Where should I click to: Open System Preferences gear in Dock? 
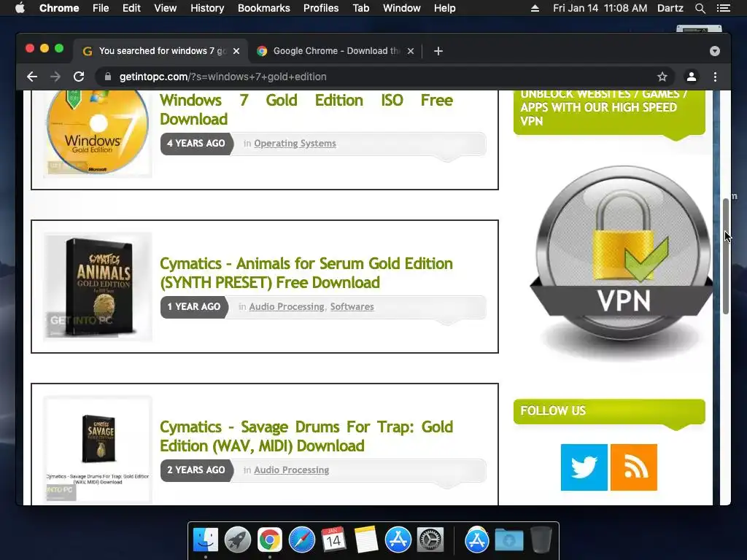[x=430, y=540]
